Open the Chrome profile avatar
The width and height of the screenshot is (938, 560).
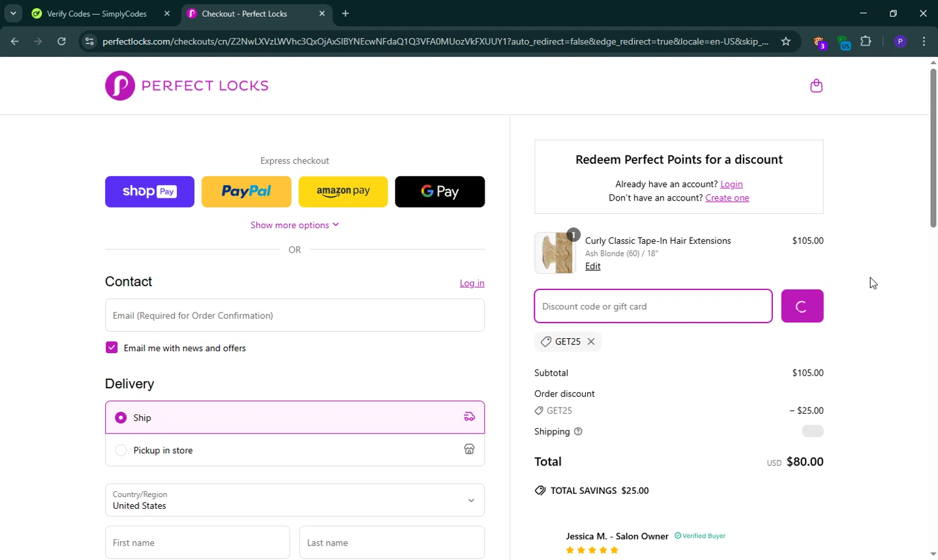pos(900,41)
